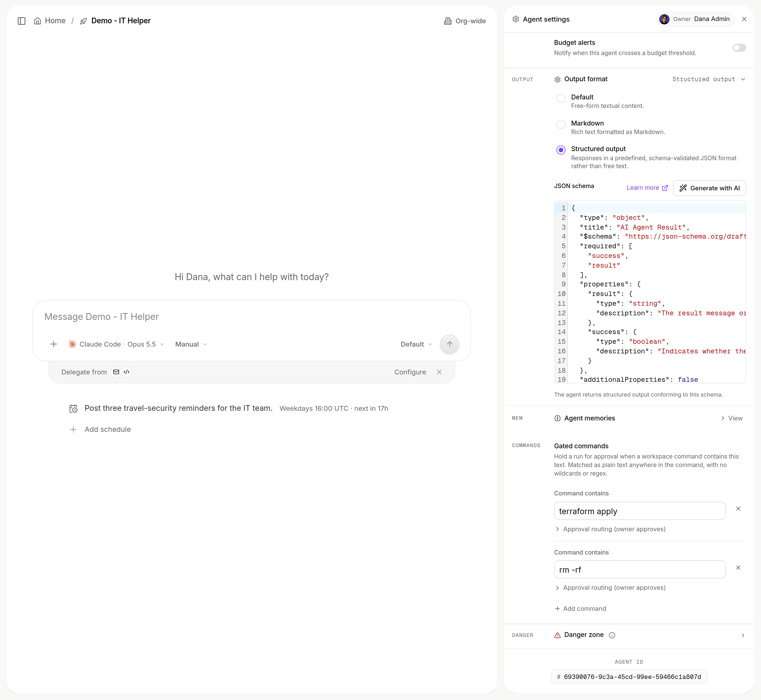761x700 pixels.
Task: Click Dana Admin owner avatar
Action: (x=664, y=19)
